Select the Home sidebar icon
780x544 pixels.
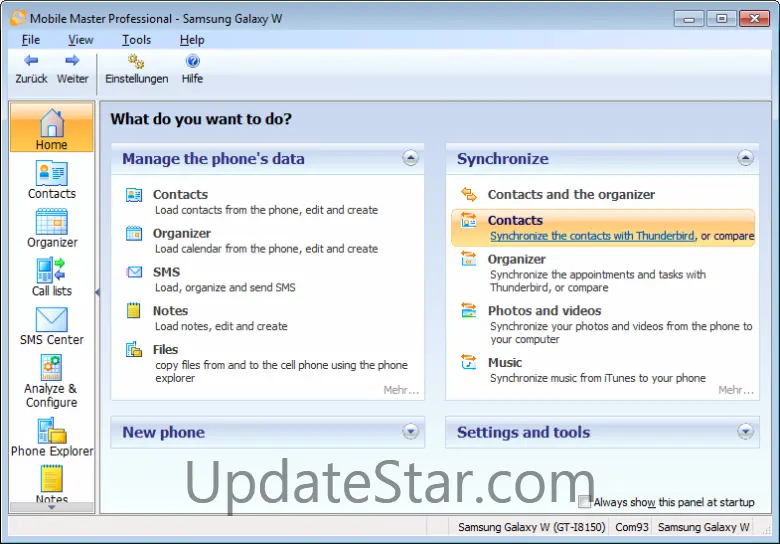[x=52, y=128]
